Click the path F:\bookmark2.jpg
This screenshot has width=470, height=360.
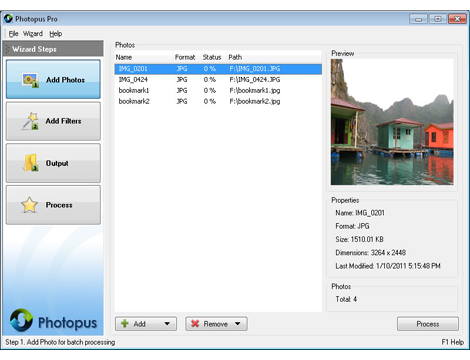[255, 101]
